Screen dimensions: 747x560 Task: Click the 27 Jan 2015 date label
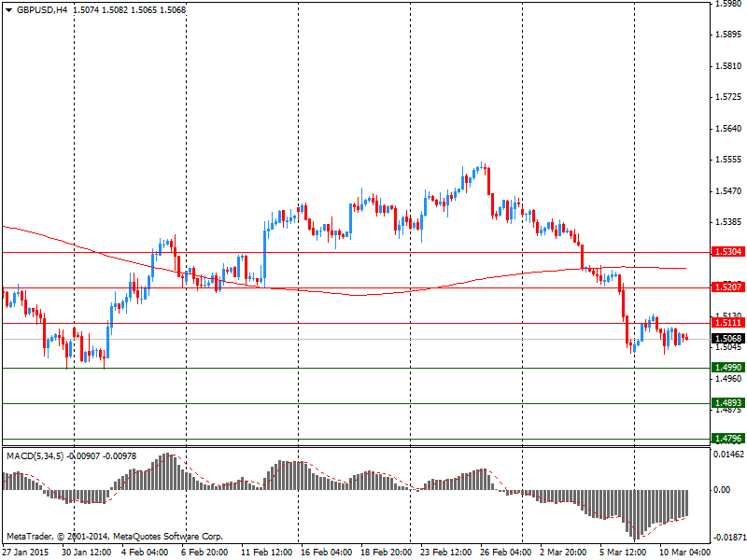click(x=26, y=552)
